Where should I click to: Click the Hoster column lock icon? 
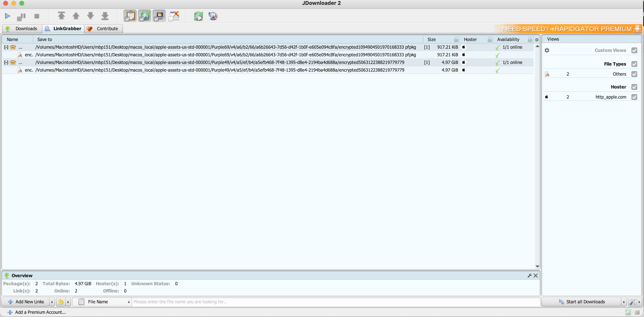490,39
